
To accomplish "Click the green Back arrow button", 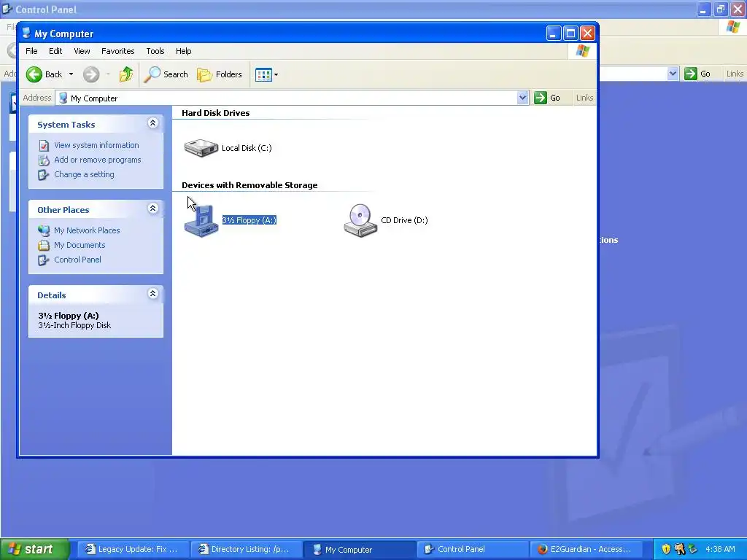I will click(34, 74).
